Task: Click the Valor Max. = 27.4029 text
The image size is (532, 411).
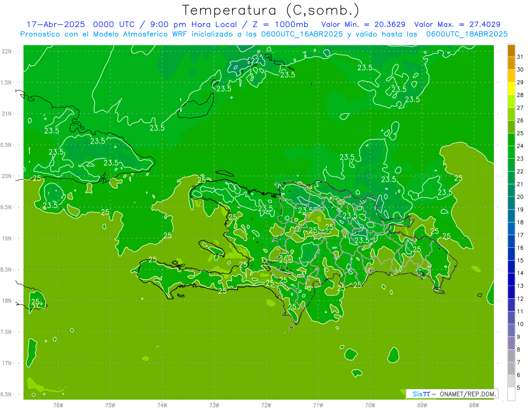Action: point(457,24)
